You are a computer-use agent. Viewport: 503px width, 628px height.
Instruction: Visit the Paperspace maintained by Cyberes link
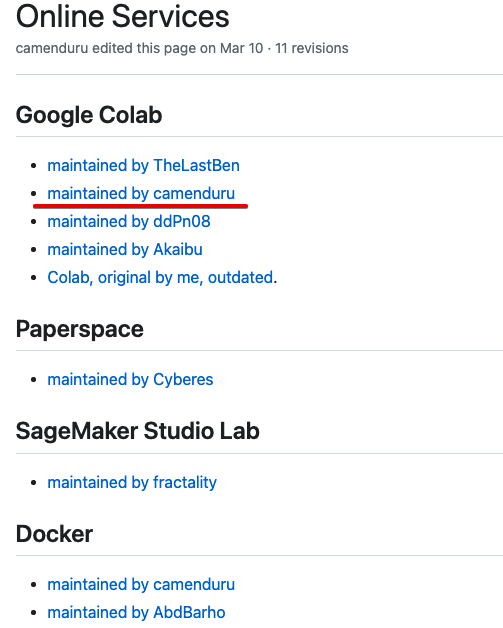[130, 380]
